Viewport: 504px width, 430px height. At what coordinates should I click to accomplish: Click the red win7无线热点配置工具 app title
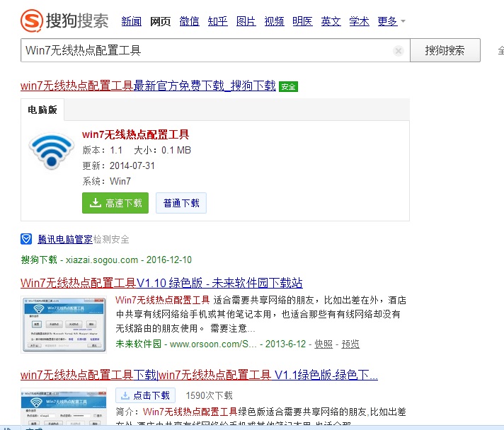pyautogui.click(x=135, y=134)
